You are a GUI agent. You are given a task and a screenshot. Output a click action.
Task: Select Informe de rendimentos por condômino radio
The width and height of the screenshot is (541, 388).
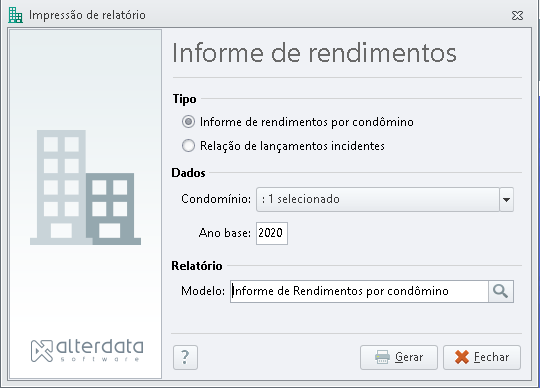(x=188, y=122)
